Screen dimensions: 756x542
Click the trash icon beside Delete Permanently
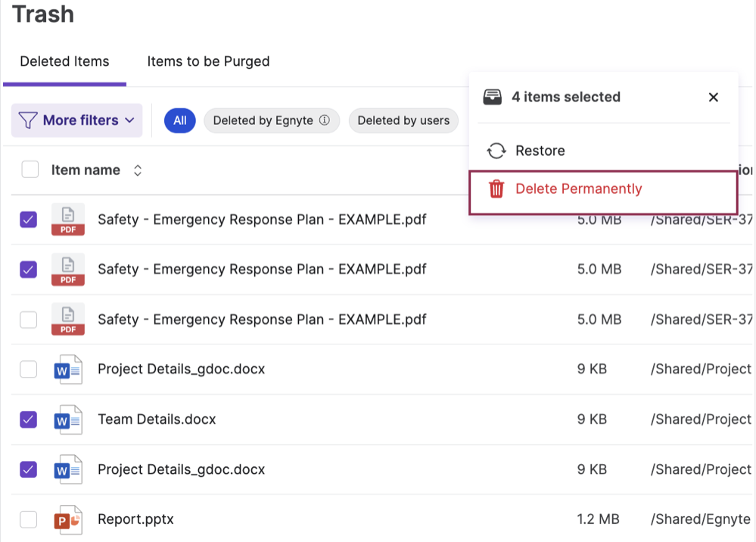tap(496, 188)
